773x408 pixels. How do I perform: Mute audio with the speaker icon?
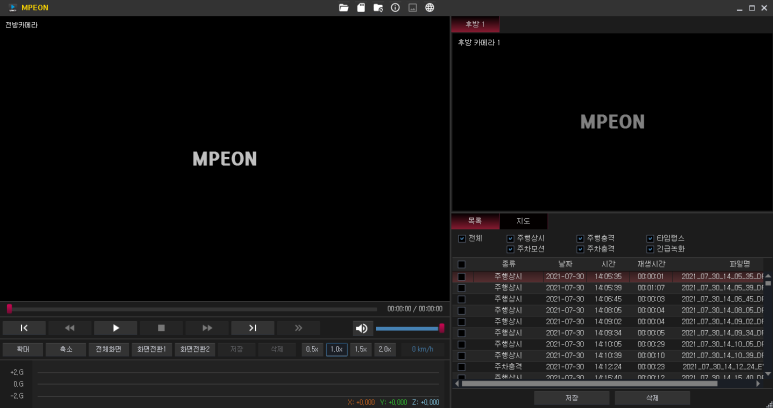tap(362, 329)
